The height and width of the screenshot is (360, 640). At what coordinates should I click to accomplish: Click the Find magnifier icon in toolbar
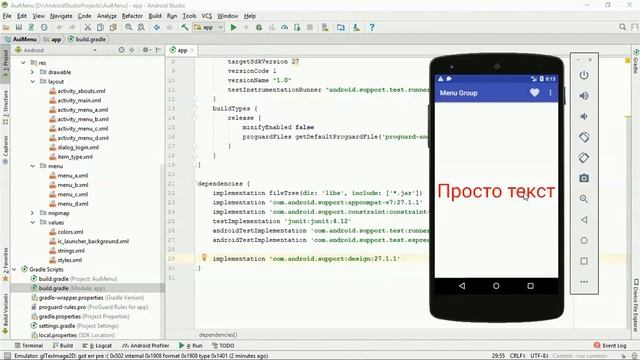[129, 27]
